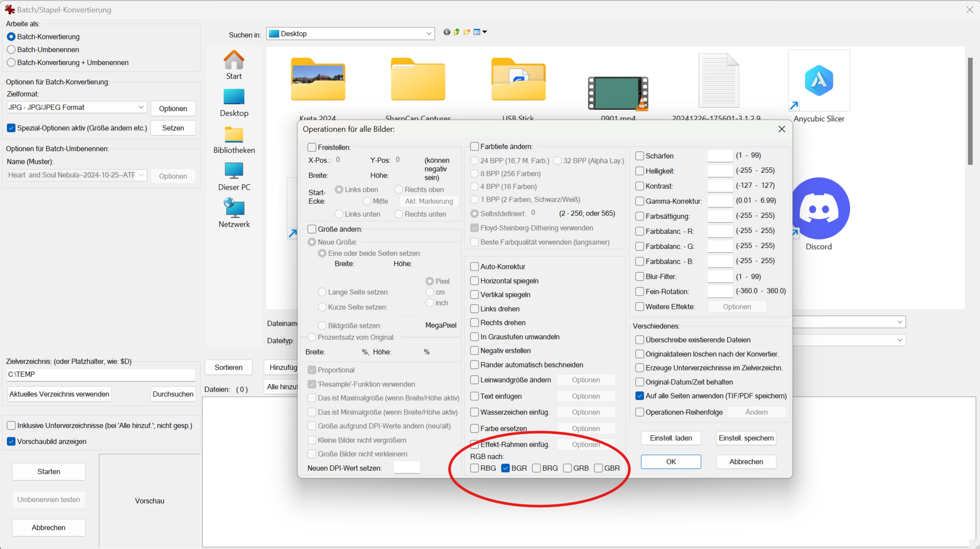Select Batch-Umbenennen mode
980x549 pixels.
pos(11,50)
